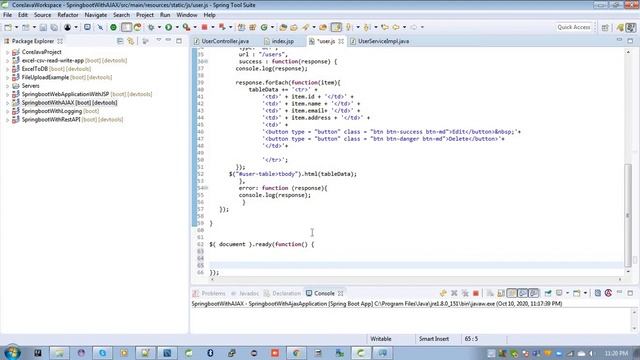This screenshot has height=360, width=640.
Task: Toggle Show Console on Standard Out
Action: tap(522, 293)
